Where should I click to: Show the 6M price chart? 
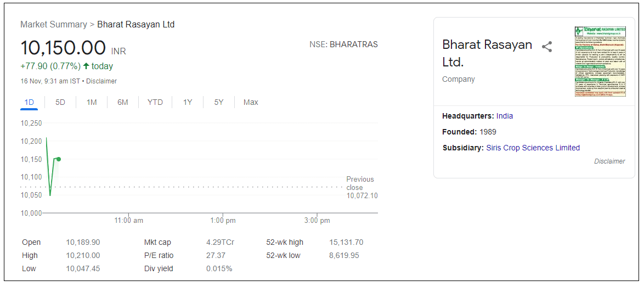[x=123, y=103]
